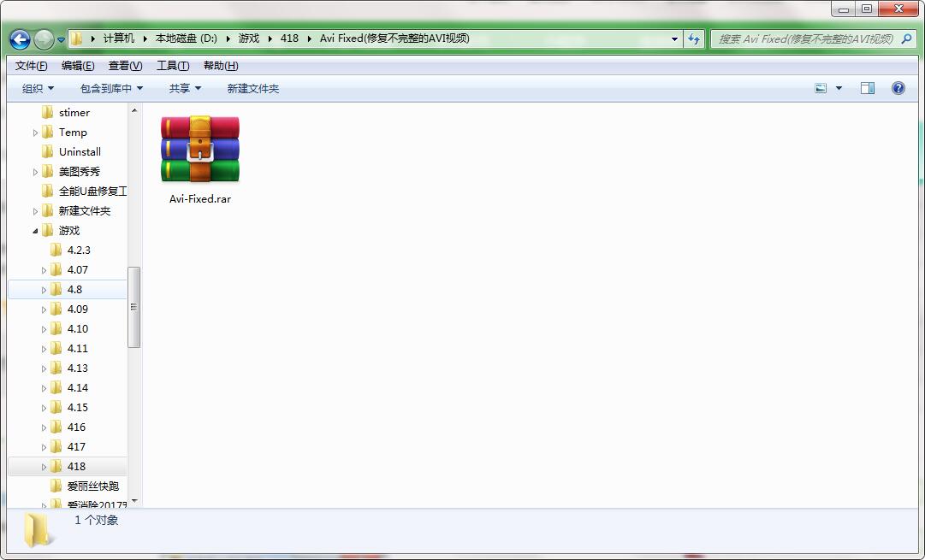Click the search magnifier icon
The height and width of the screenshot is (560, 925).
906,39
